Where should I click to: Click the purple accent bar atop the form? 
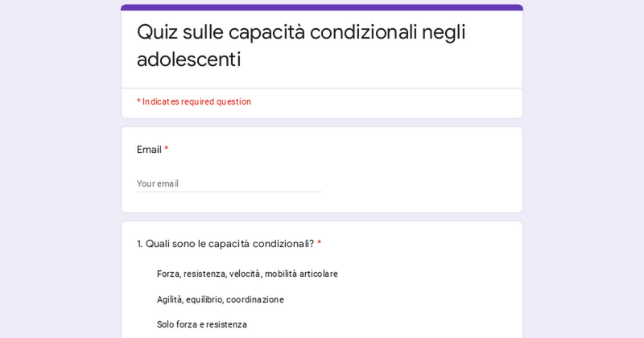322,7
